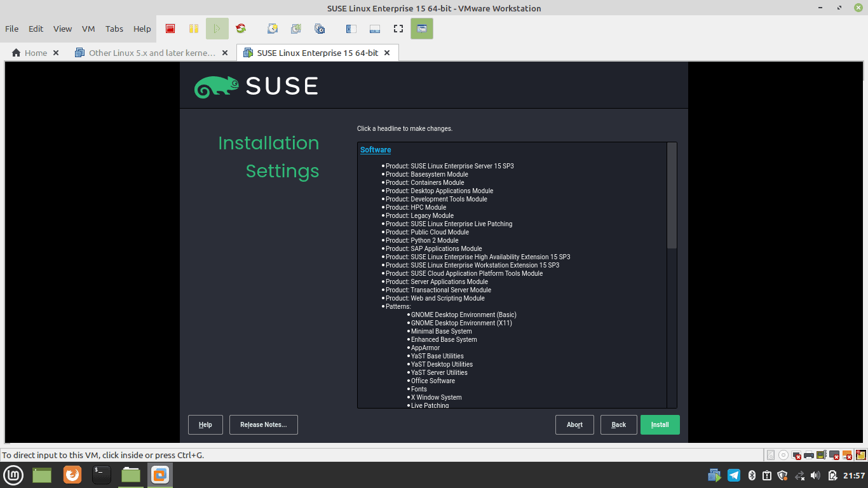This screenshot has height=488, width=868.
Task: Open the Help menu in the menu bar
Action: 142,29
